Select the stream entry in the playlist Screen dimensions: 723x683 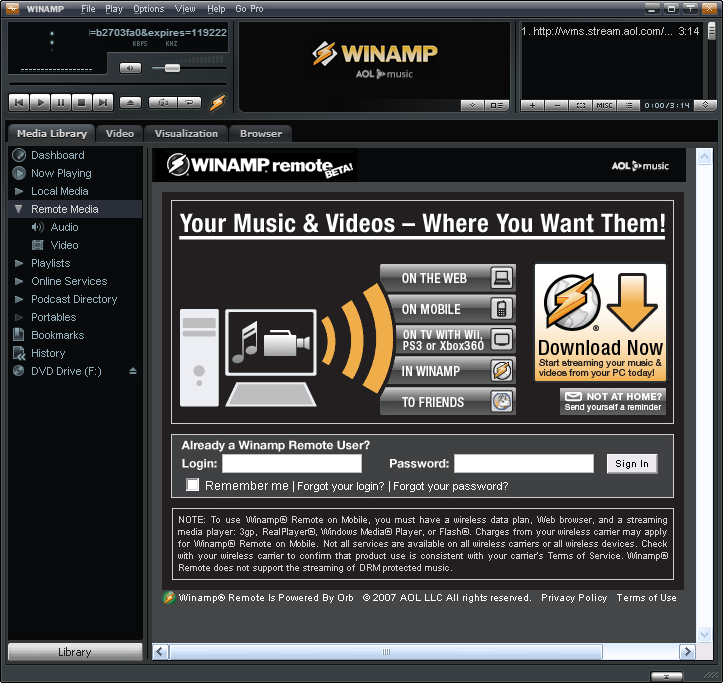point(610,31)
